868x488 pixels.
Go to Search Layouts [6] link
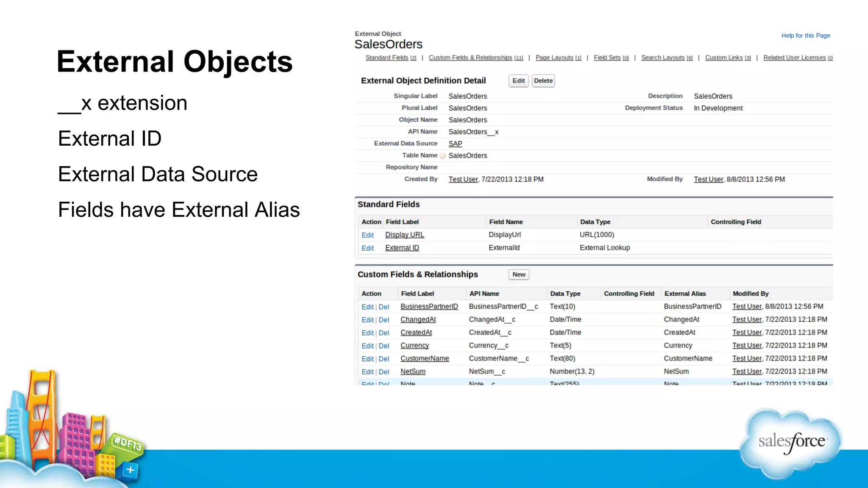tap(666, 58)
